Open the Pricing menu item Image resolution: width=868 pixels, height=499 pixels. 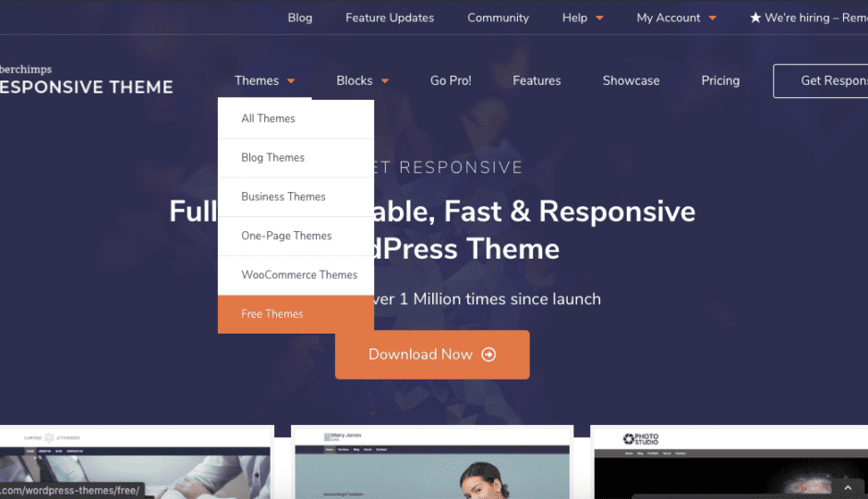coord(720,81)
